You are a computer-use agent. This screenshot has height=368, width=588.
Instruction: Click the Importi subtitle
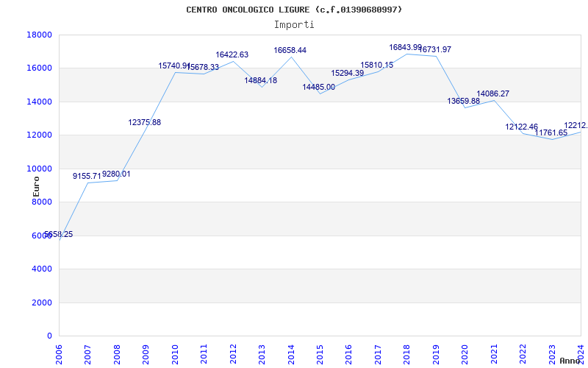(x=294, y=24)
